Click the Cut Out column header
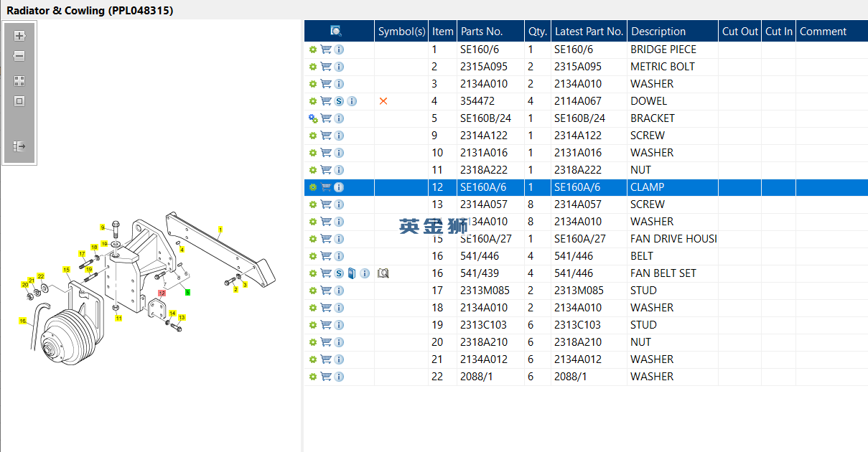This screenshot has height=452, width=868. [740, 31]
